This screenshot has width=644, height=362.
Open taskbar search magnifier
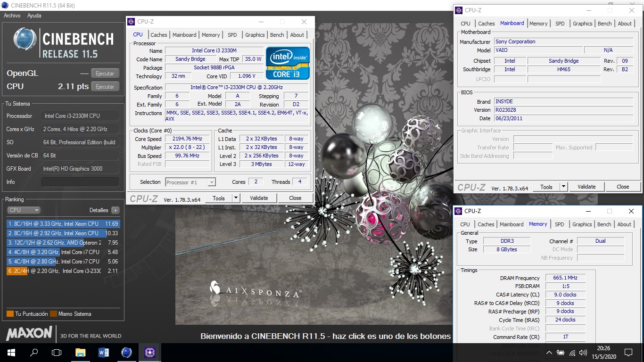click(34, 352)
